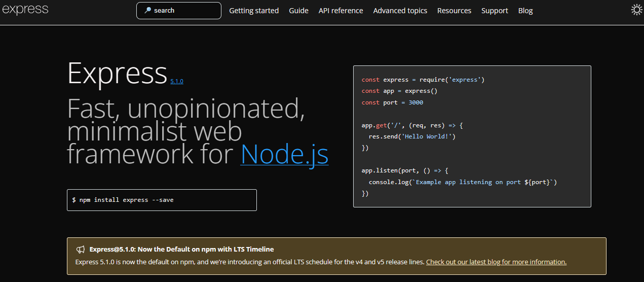644x282 pixels.
Task: Open the 5.1.0 version link
Action: pos(177,81)
